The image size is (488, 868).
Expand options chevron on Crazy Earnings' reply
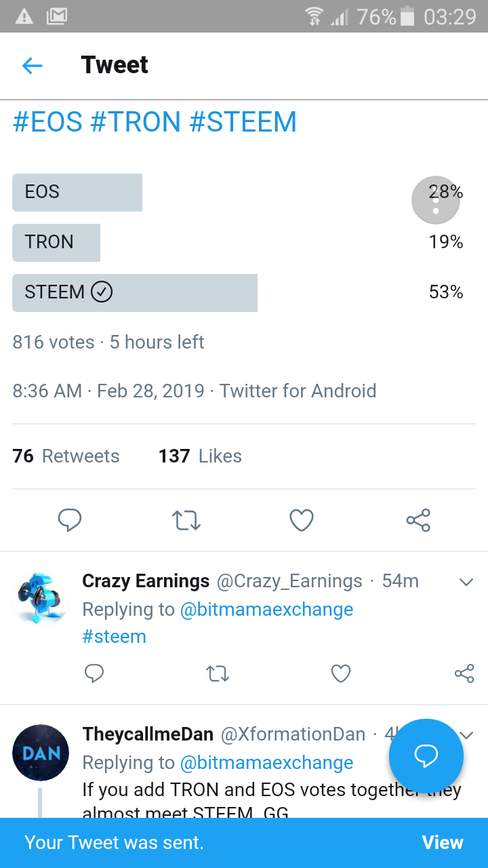[466, 582]
